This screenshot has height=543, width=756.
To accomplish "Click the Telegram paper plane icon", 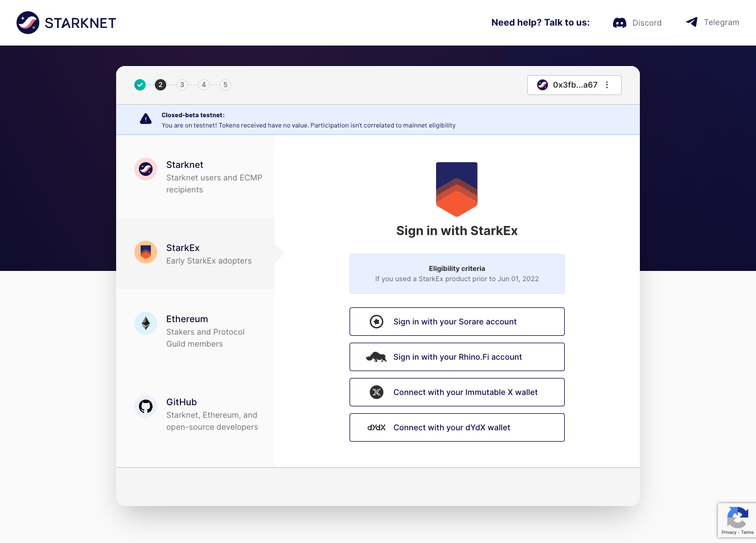I will click(692, 22).
